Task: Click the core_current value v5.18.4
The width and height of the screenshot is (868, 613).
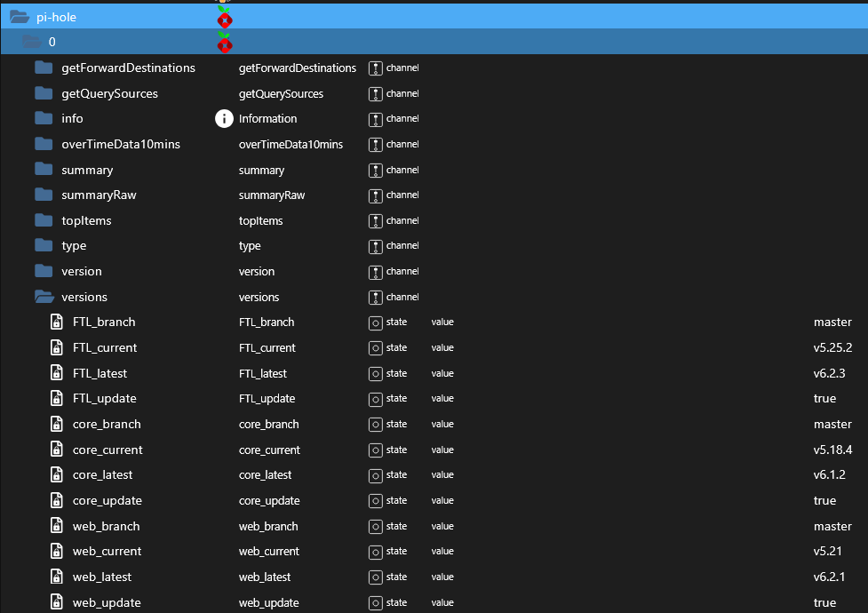Action: pos(832,450)
